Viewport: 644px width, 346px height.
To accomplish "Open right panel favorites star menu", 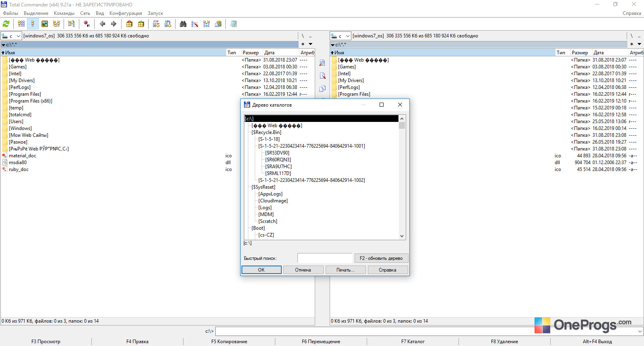I will tap(632, 44).
